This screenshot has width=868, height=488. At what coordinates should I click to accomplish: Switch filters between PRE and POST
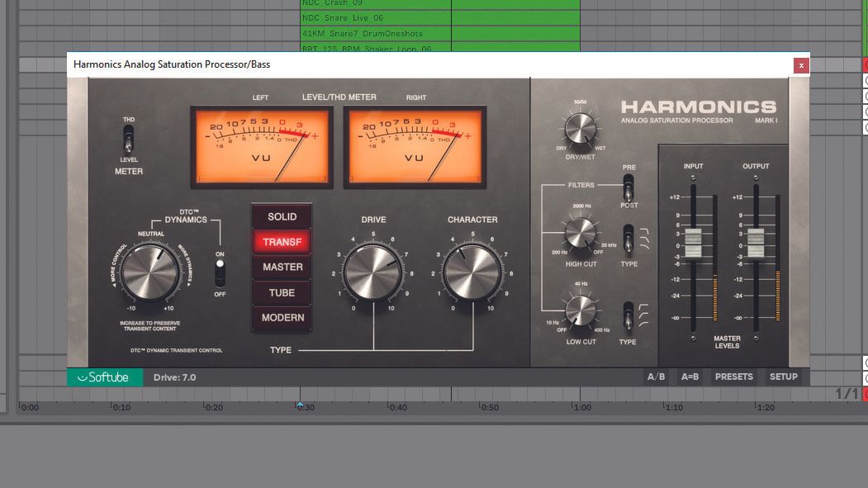[628, 186]
